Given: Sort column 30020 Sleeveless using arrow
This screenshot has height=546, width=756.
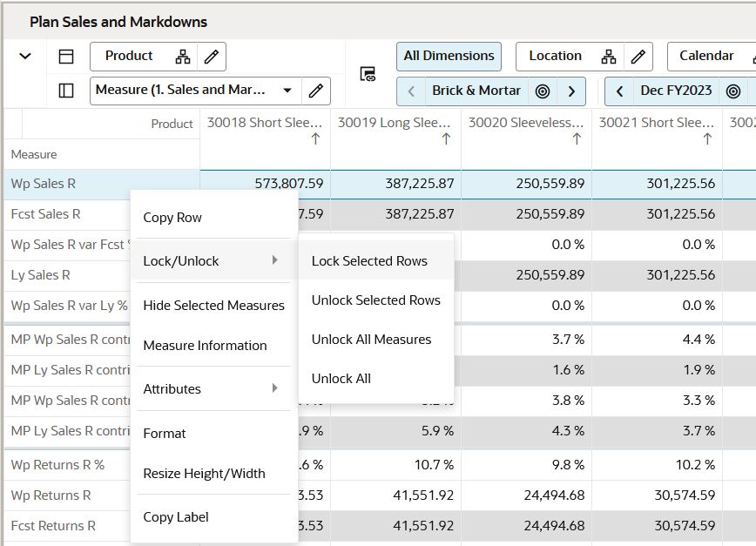Looking at the screenshot, I should click(577, 139).
